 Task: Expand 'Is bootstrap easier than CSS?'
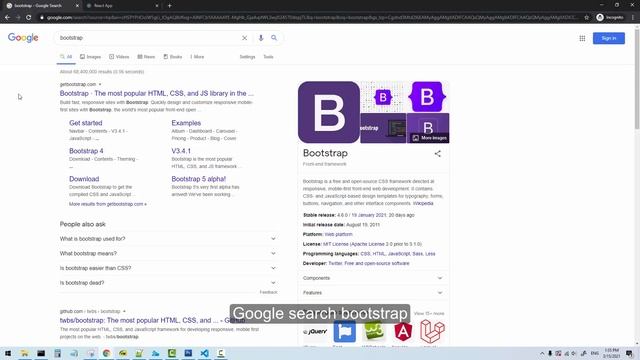coord(168,268)
